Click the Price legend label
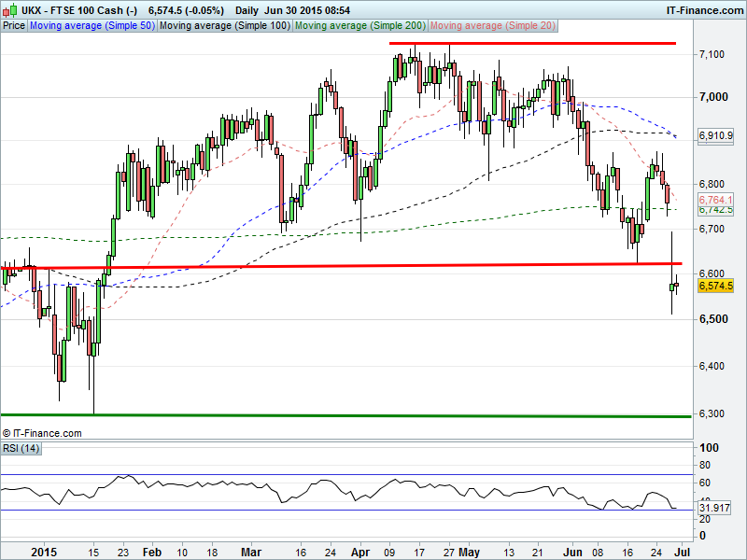 [14, 26]
